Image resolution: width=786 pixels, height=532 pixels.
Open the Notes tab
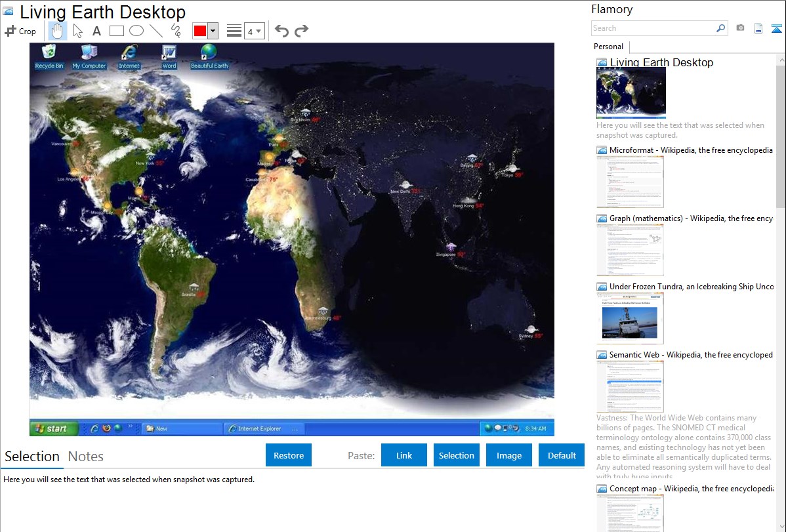click(x=86, y=457)
